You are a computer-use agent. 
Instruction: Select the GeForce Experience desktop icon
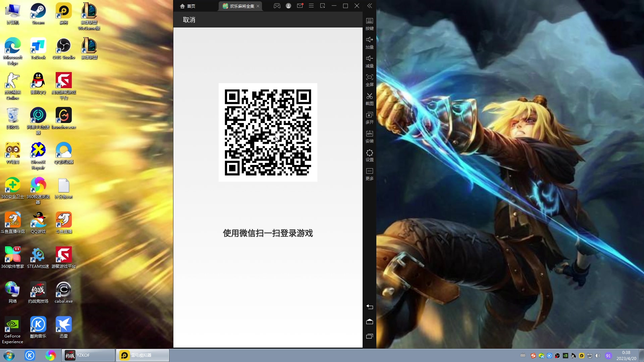point(13,330)
